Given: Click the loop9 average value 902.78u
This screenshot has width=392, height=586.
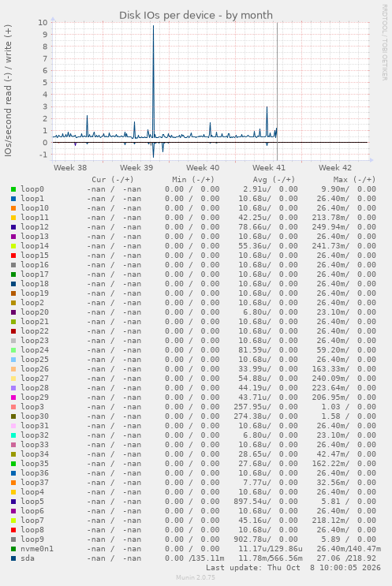Looking at the screenshot, I should pos(252,539).
